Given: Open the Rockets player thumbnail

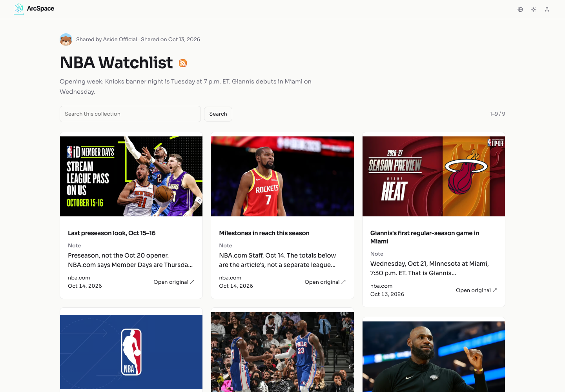Looking at the screenshot, I should click(x=282, y=176).
